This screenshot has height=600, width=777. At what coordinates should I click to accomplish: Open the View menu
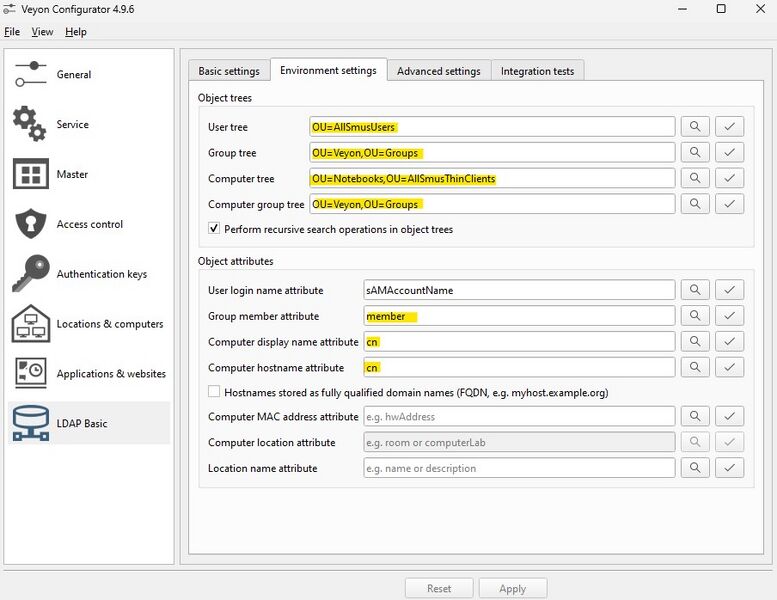pyautogui.click(x=42, y=32)
